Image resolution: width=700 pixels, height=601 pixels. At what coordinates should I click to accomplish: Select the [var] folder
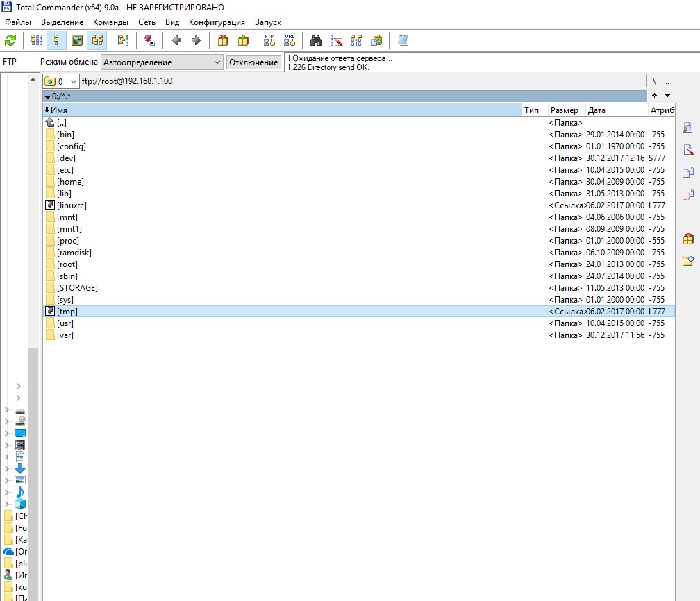[x=359, y=335]
